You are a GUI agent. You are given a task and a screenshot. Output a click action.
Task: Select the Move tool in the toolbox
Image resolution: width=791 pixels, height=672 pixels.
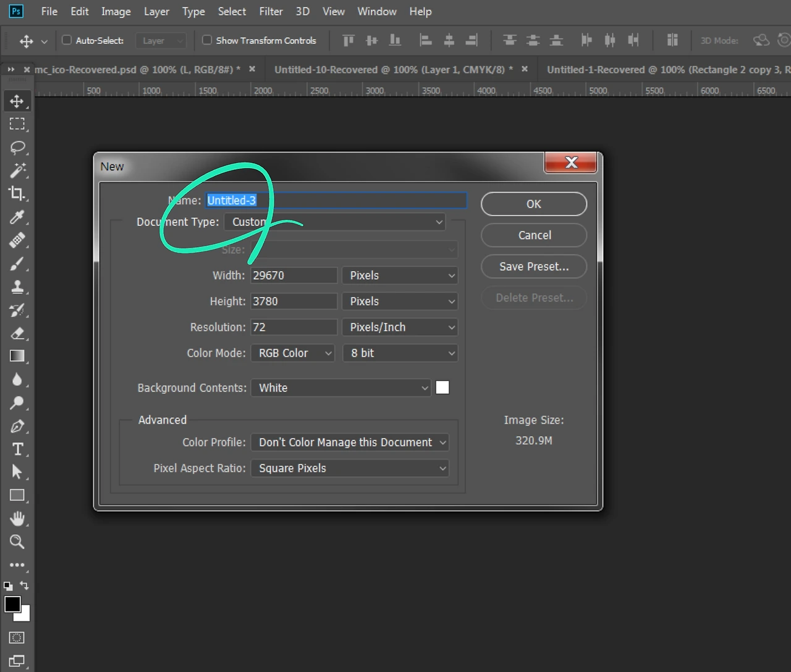click(17, 101)
